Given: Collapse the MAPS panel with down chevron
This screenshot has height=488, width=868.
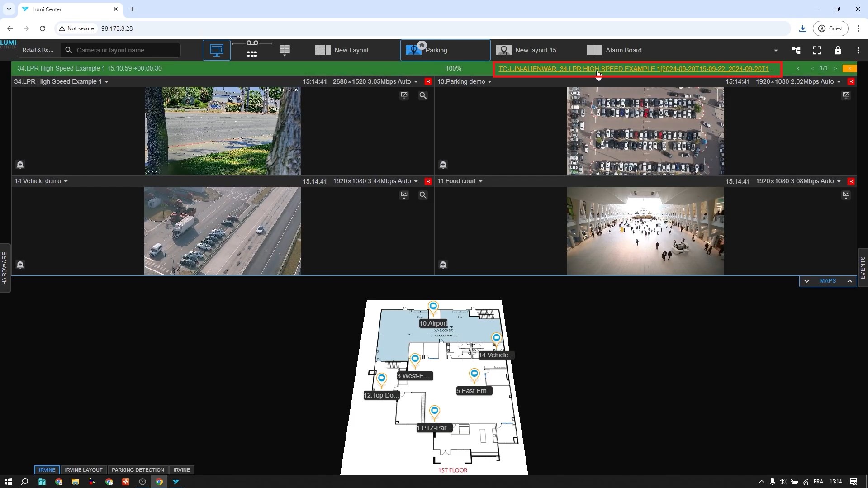Looking at the screenshot, I should (x=806, y=281).
